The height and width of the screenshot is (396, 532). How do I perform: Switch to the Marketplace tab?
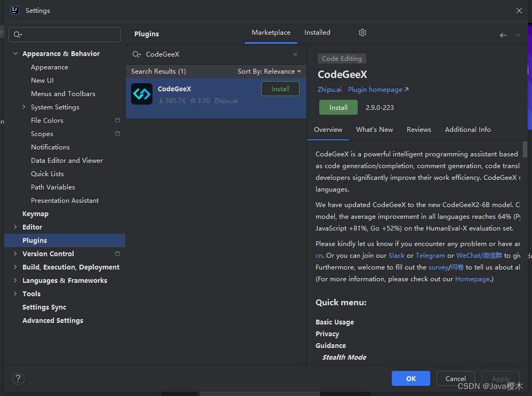coord(271,33)
